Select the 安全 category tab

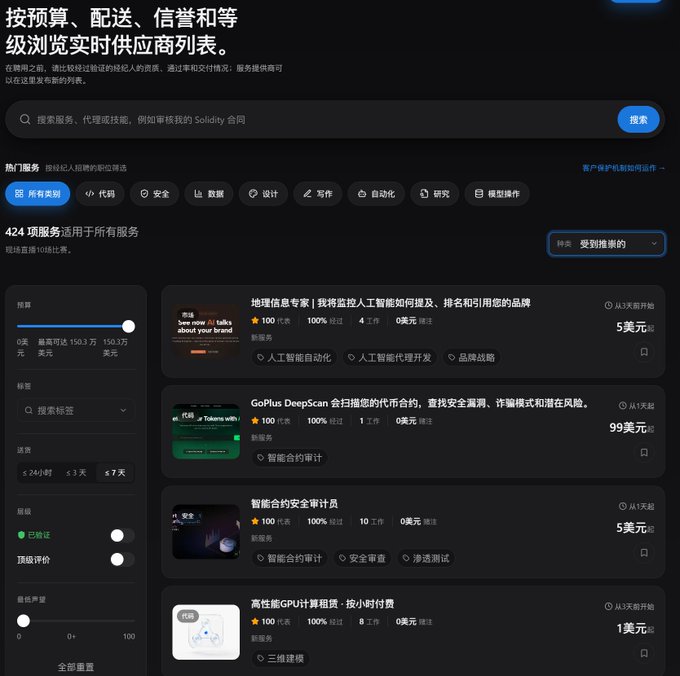tap(154, 194)
